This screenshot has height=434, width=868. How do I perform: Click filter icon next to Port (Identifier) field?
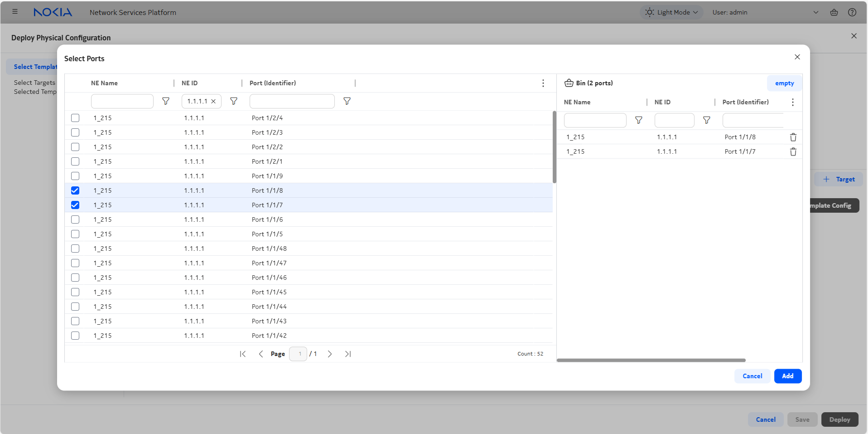(x=347, y=101)
